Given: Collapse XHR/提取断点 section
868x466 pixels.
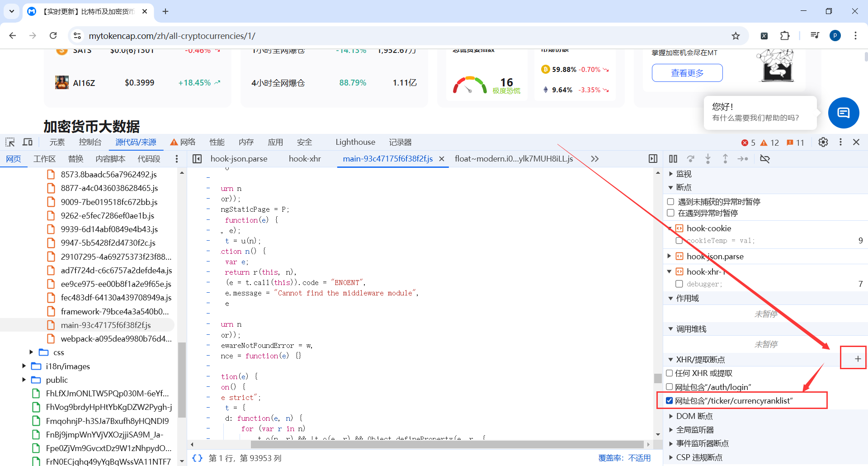Looking at the screenshot, I should [671, 360].
